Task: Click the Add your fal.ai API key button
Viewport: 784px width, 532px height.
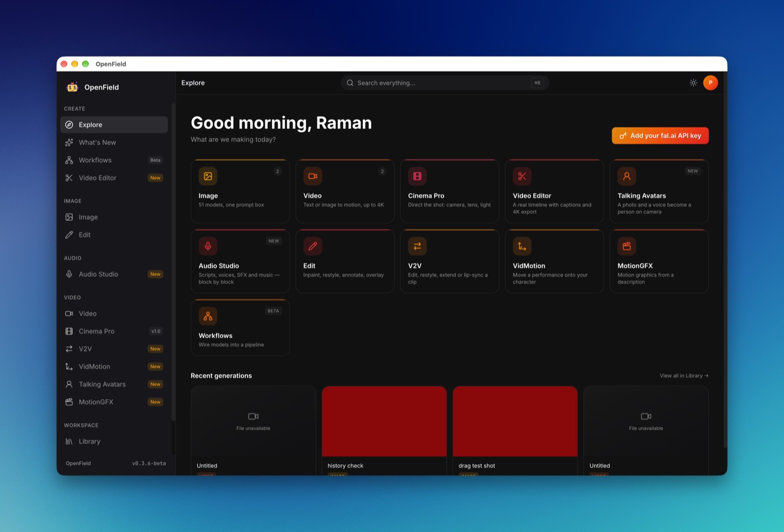Action: tap(660, 136)
